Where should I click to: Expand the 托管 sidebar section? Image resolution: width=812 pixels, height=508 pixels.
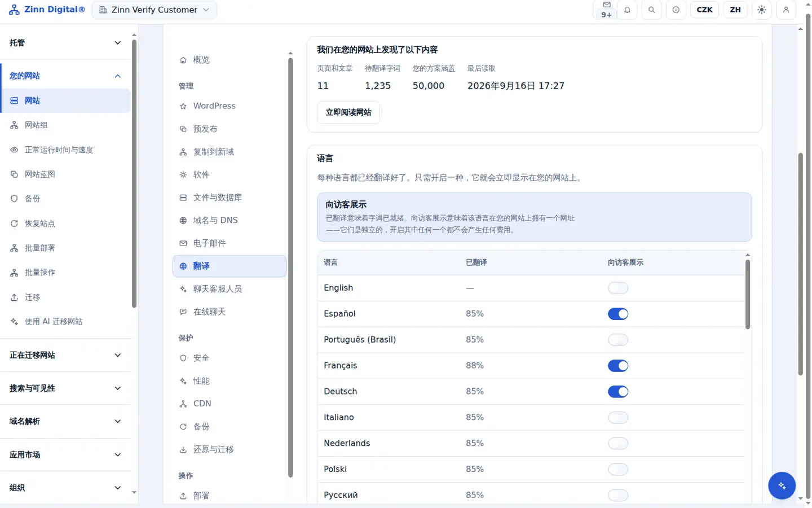coord(65,43)
